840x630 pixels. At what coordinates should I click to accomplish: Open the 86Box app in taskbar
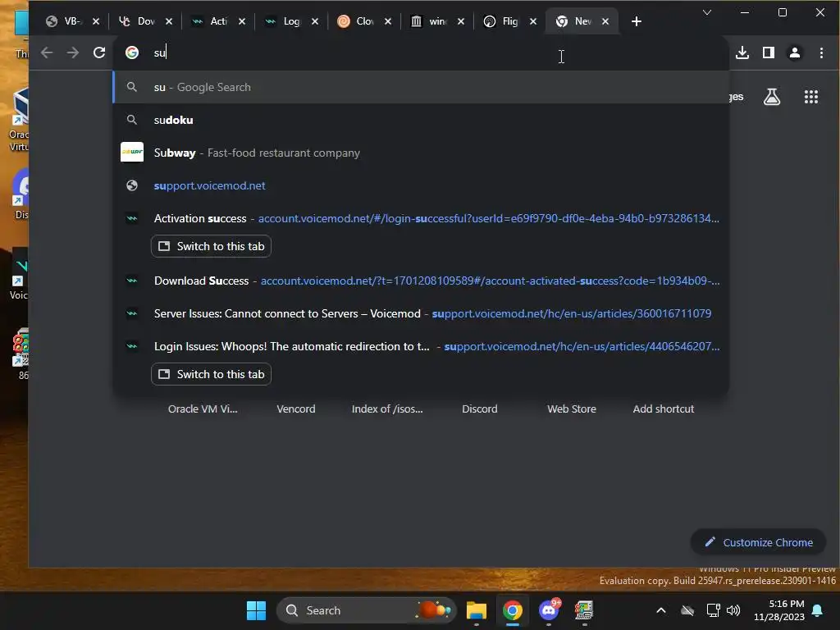[584, 610]
